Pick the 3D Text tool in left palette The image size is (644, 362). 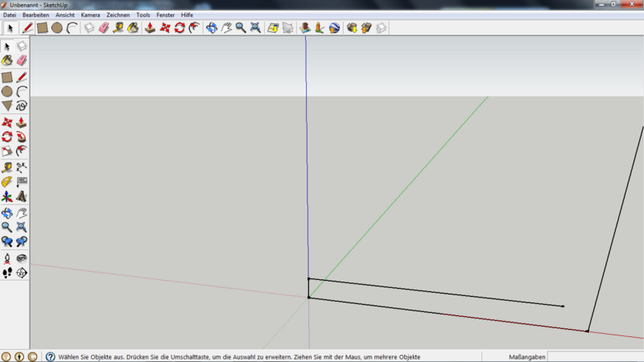[x=22, y=196]
